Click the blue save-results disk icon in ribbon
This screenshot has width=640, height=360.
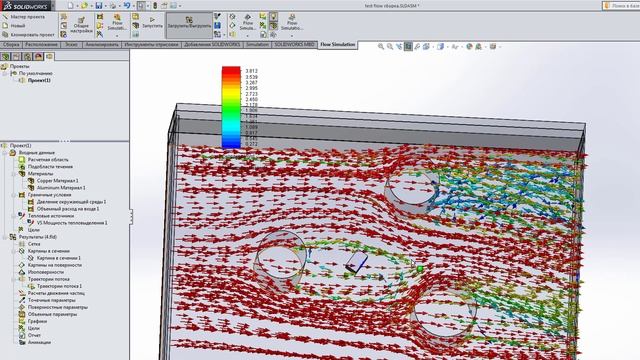click(218, 26)
